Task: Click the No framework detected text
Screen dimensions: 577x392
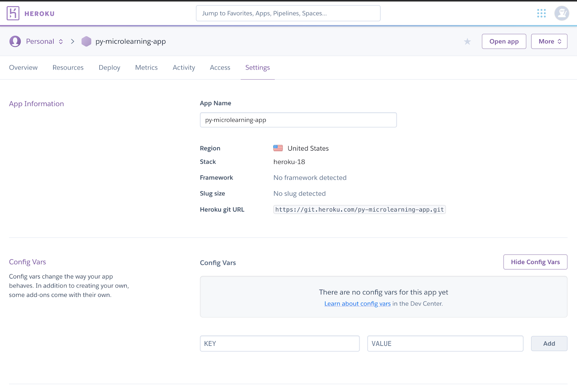Action: pos(310,178)
